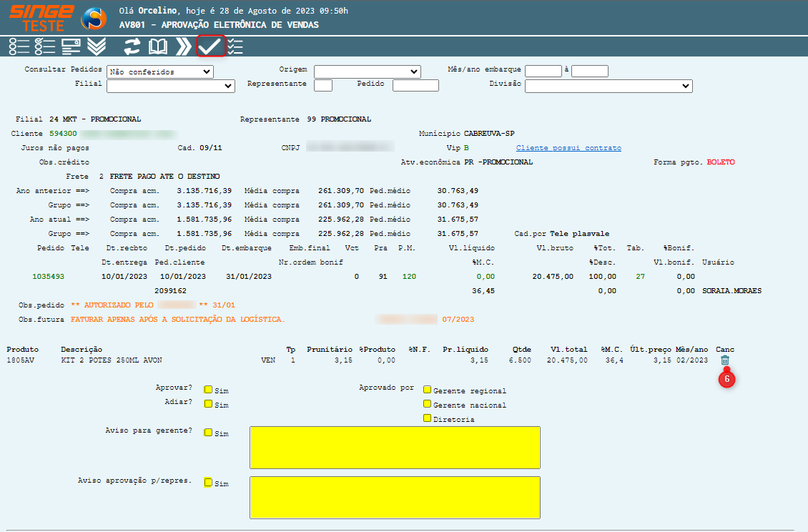Image resolution: width=808 pixels, height=532 pixels.
Task: Click the large checkmark confirm icon
Action: tap(210, 46)
